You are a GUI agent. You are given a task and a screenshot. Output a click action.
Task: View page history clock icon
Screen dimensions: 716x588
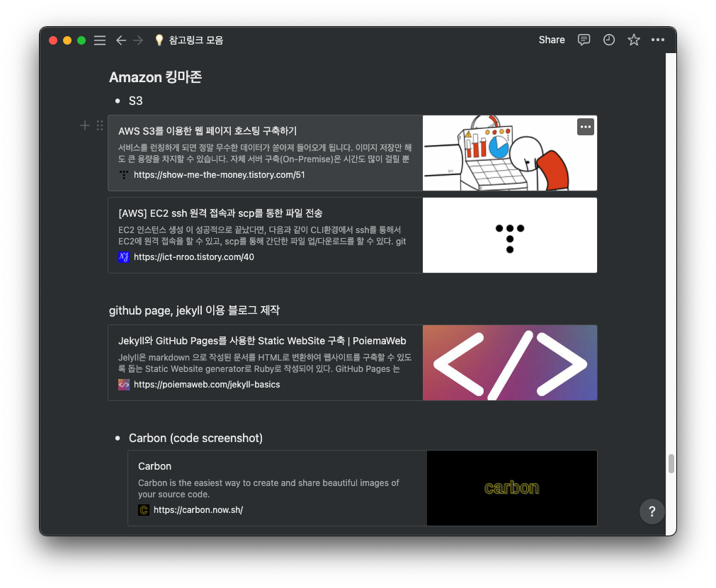[608, 40]
